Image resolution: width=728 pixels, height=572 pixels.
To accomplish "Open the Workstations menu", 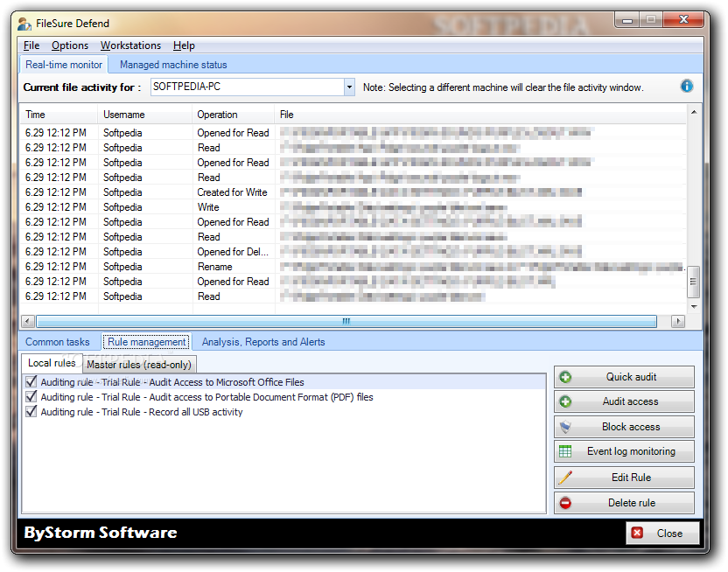I will click(x=130, y=45).
